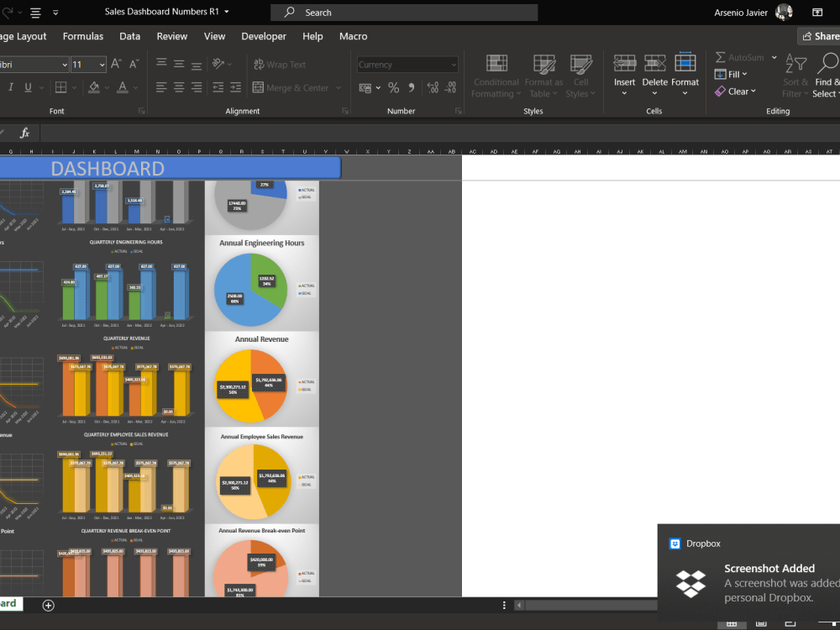Add a new sheet with the plus button

(48, 605)
